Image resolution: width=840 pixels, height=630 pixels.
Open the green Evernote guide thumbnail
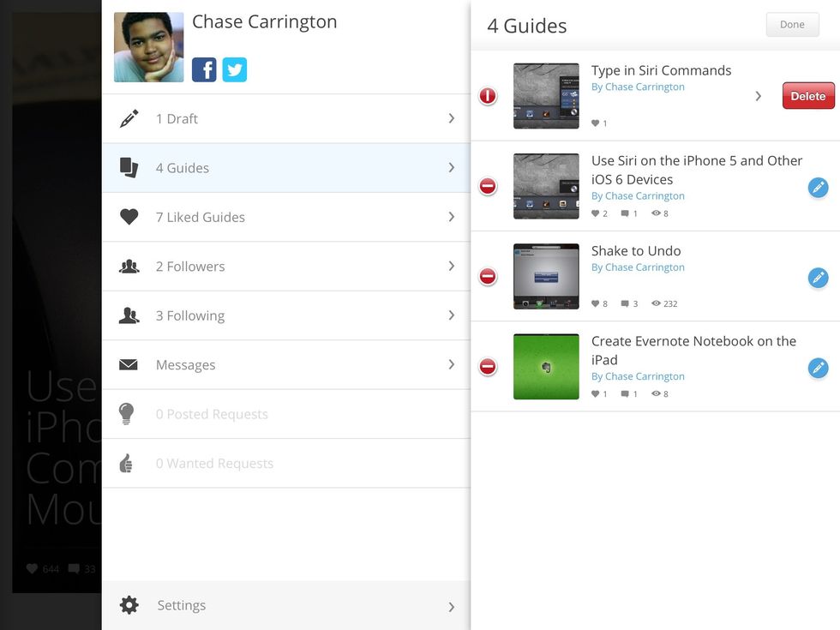[x=546, y=367]
